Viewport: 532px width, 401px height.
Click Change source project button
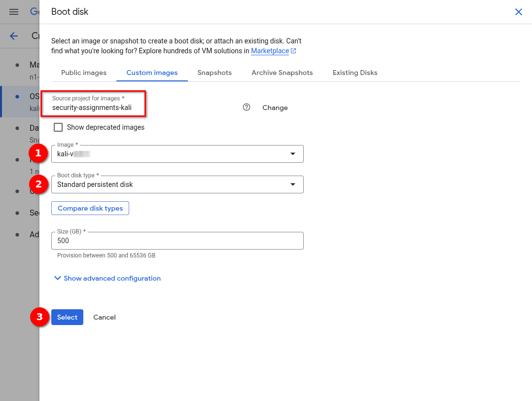[275, 108]
